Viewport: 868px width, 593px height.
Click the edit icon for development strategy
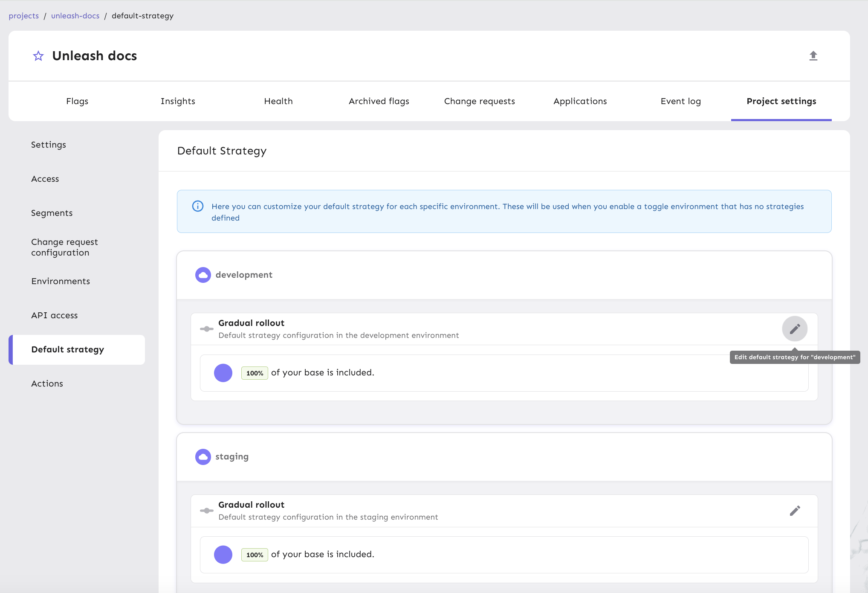[794, 328]
